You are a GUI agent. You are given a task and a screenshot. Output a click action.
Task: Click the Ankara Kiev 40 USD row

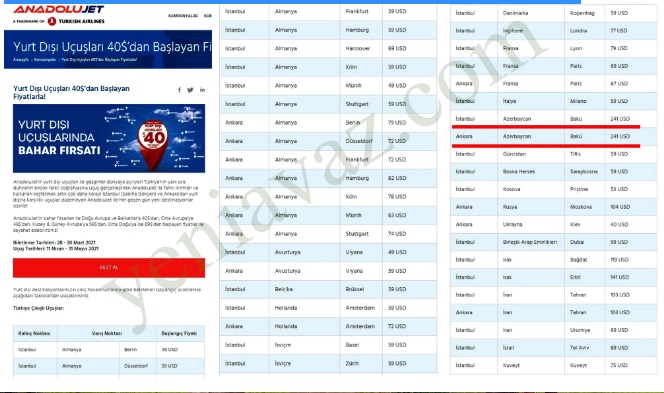click(553, 224)
